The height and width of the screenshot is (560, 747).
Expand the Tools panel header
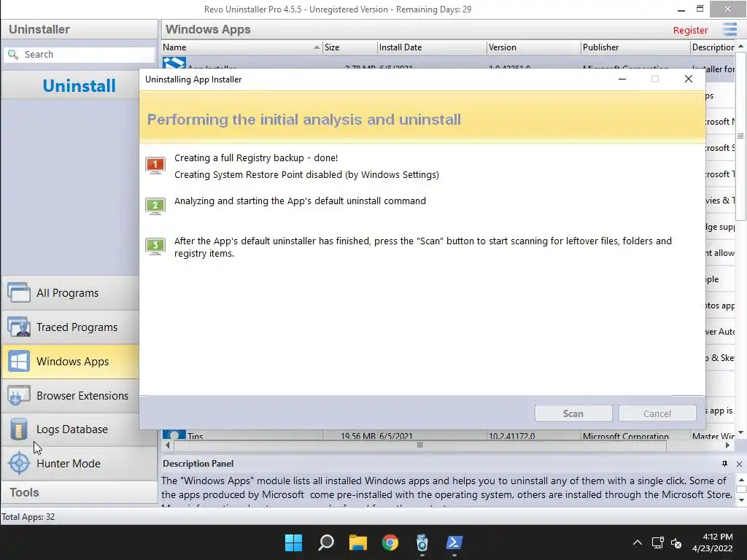[x=79, y=492]
